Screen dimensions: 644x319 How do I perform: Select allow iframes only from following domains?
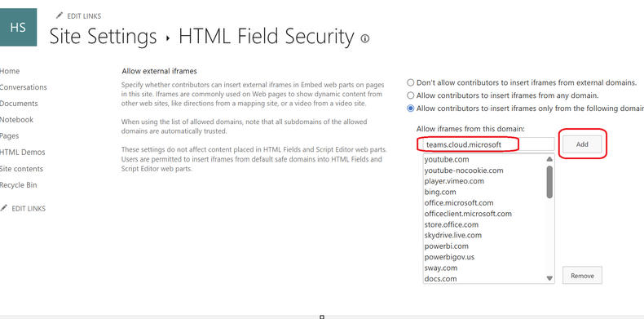[410, 109]
